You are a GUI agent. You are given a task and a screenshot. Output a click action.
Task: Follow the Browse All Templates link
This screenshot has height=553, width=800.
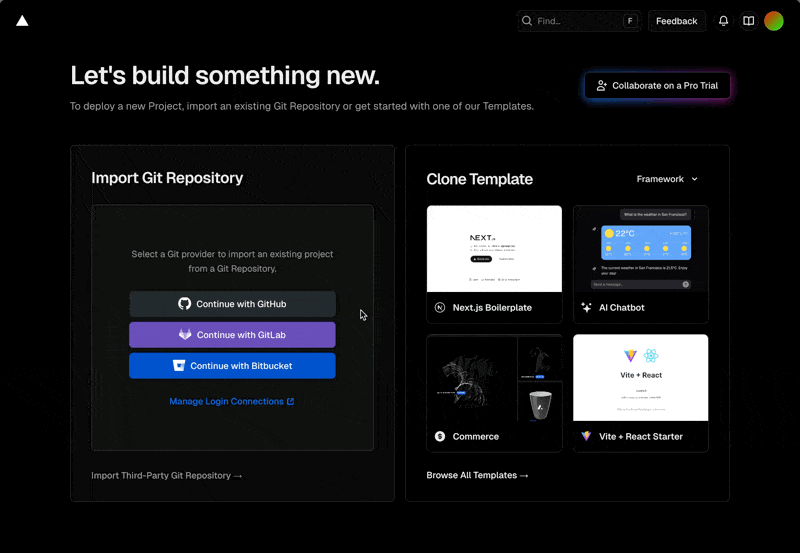[478, 475]
